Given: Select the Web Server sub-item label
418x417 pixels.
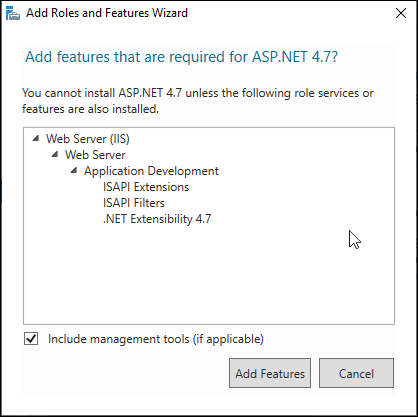Looking at the screenshot, I should pos(95,155).
